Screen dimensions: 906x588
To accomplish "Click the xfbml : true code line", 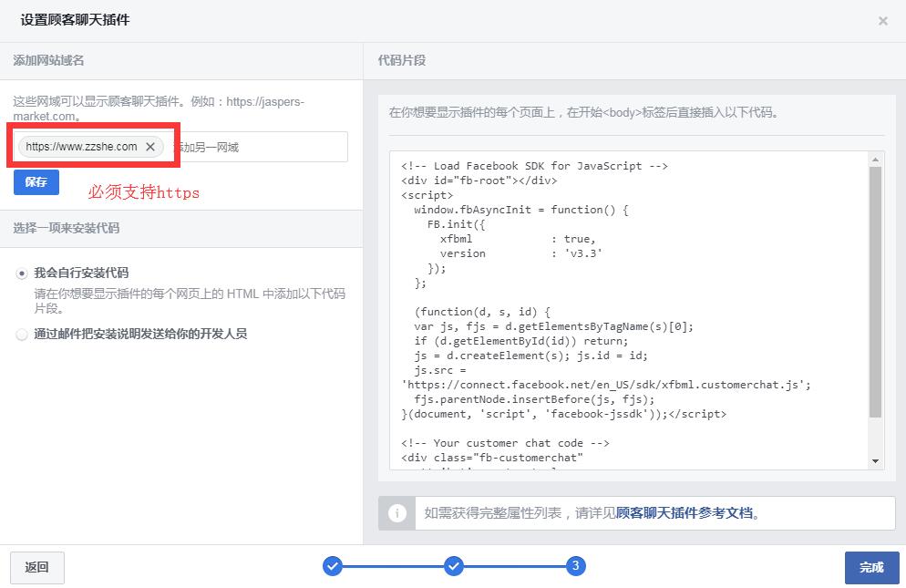I will click(518, 240).
